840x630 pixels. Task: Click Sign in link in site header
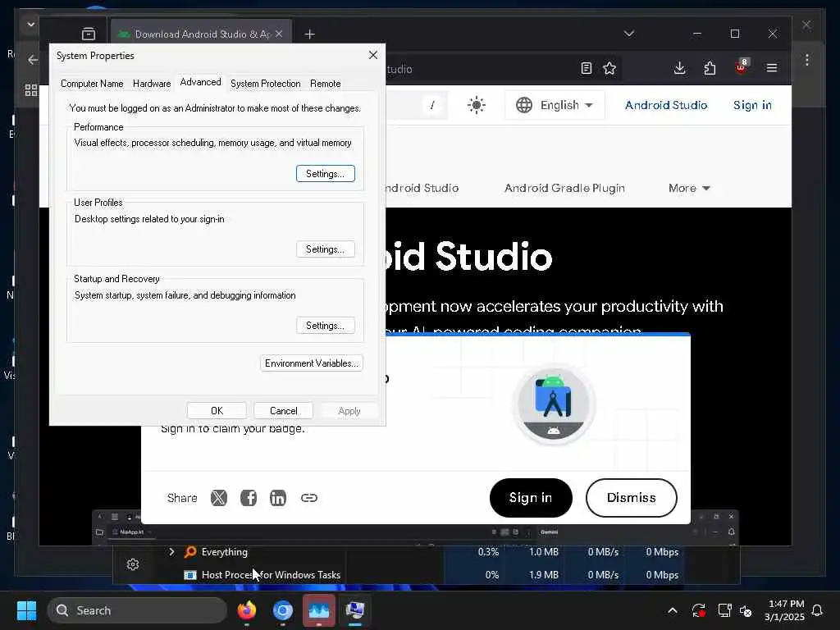(x=752, y=105)
